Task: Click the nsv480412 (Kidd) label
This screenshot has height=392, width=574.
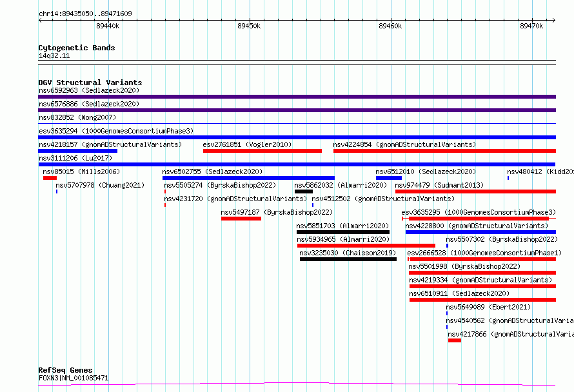Action: [x=540, y=171]
